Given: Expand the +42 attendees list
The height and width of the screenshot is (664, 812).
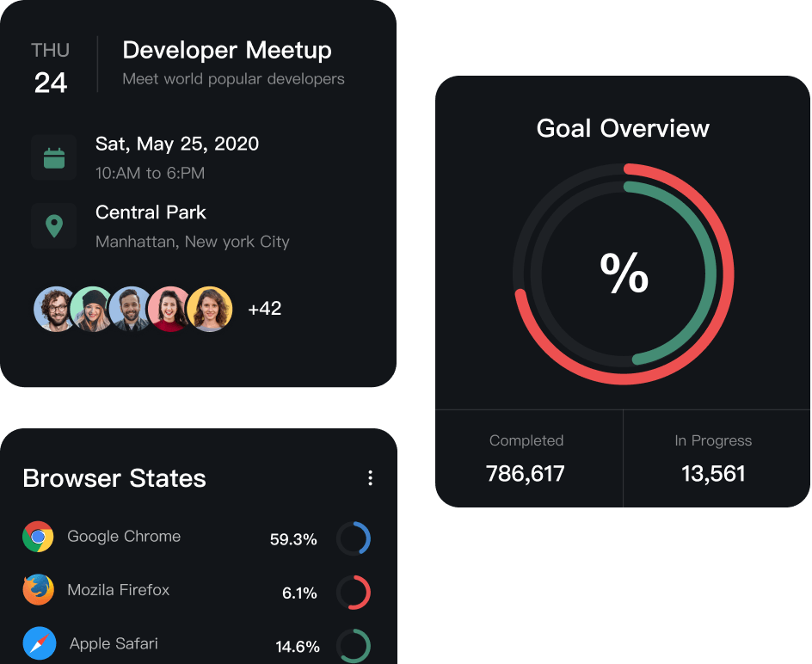Looking at the screenshot, I should [x=265, y=308].
